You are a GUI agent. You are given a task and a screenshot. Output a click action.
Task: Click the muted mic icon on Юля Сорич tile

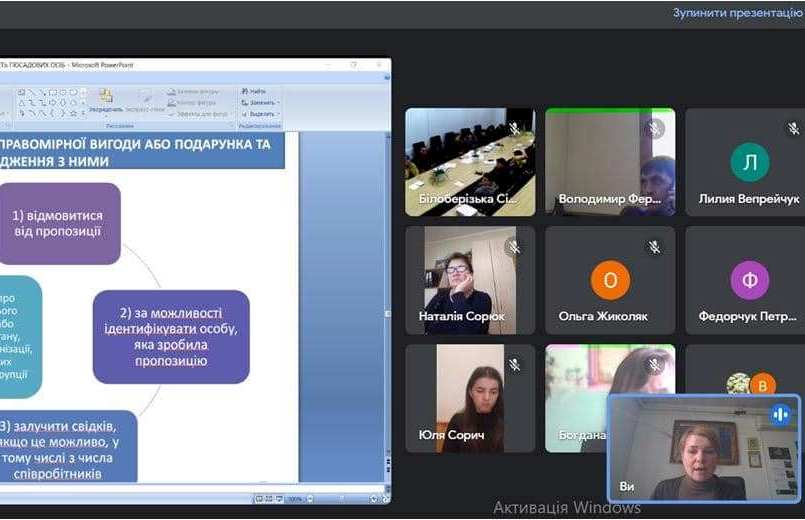[514, 365]
